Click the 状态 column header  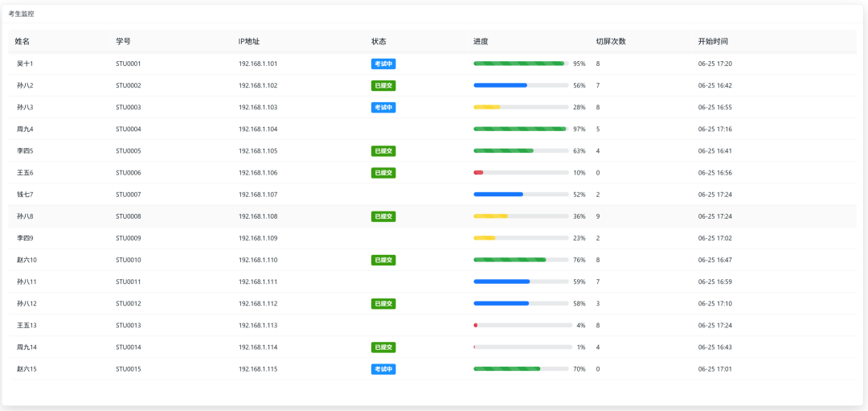tap(379, 42)
